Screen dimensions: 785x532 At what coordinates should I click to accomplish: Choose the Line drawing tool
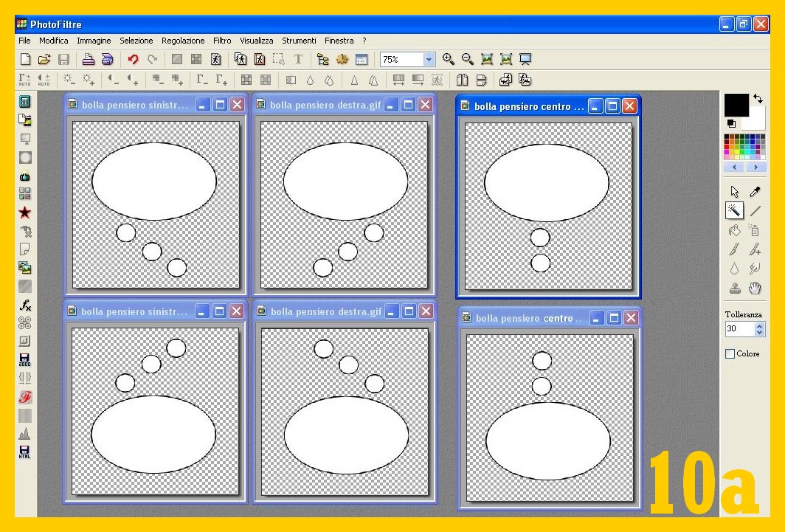click(755, 211)
